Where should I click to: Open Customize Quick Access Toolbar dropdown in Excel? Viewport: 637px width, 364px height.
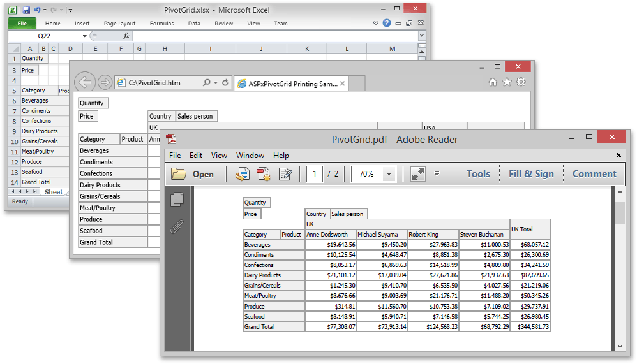(x=70, y=10)
